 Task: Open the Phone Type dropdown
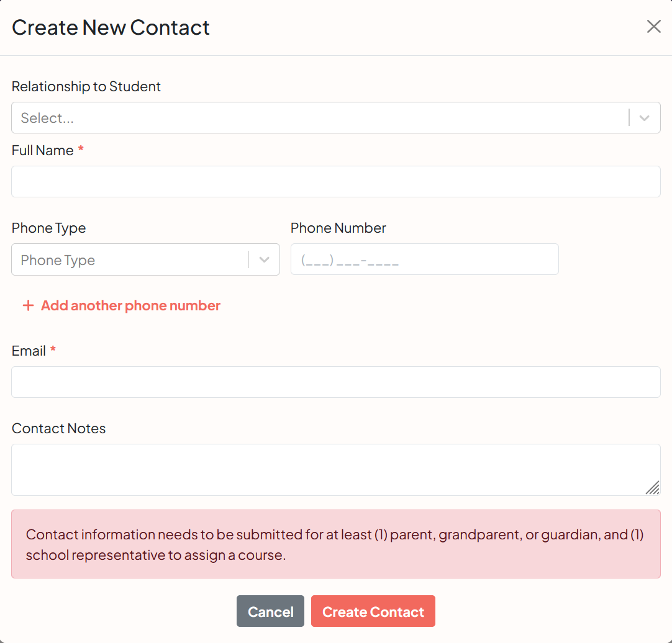coord(145,259)
